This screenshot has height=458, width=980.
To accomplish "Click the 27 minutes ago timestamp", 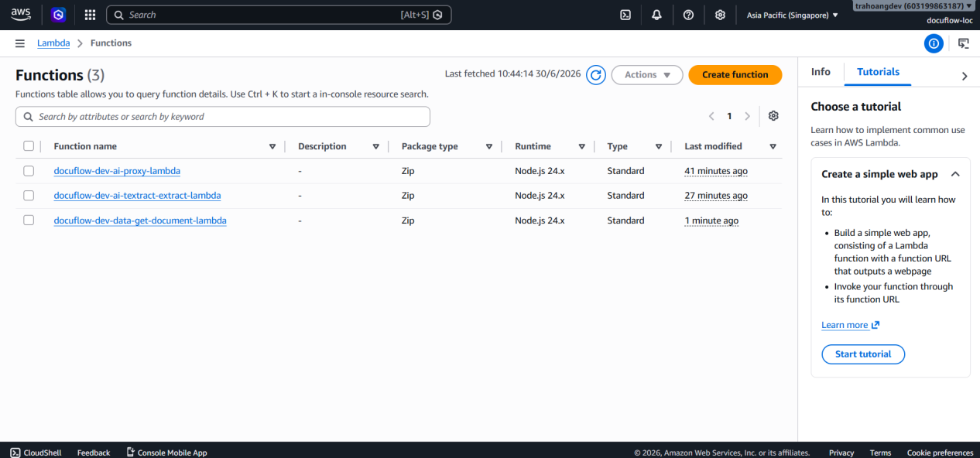I will (x=716, y=196).
